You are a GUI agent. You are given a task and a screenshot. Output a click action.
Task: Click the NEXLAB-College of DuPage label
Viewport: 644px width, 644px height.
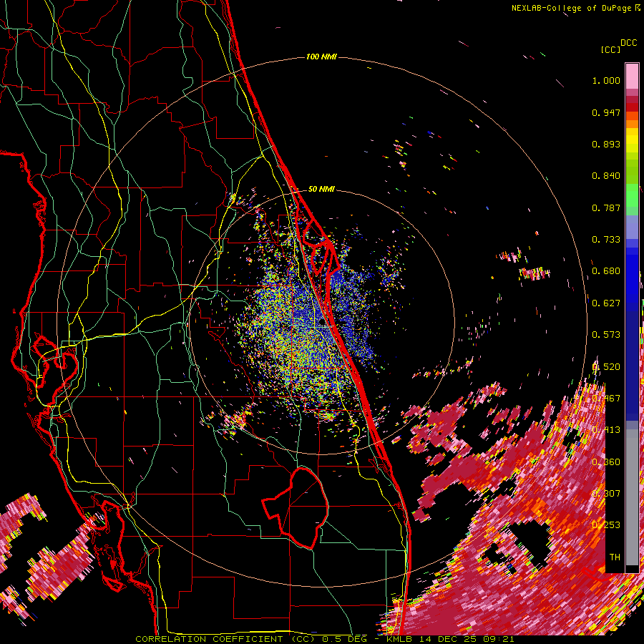pos(576,8)
